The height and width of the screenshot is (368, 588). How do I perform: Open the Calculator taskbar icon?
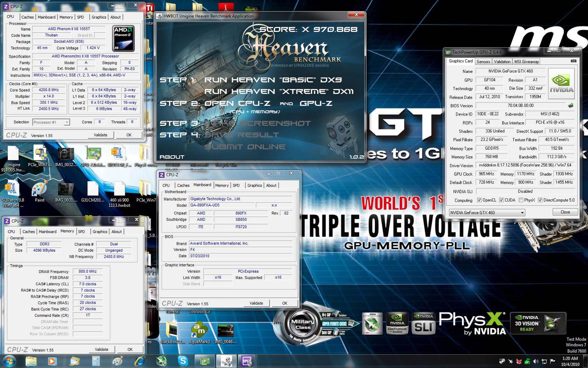(x=96, y=361)
